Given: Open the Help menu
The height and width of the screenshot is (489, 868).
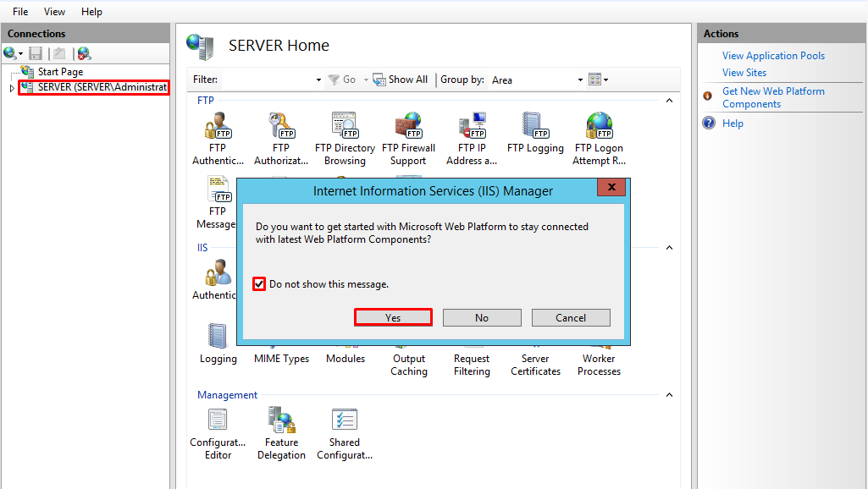Looking at the screenshot, I should click(92, 12).
